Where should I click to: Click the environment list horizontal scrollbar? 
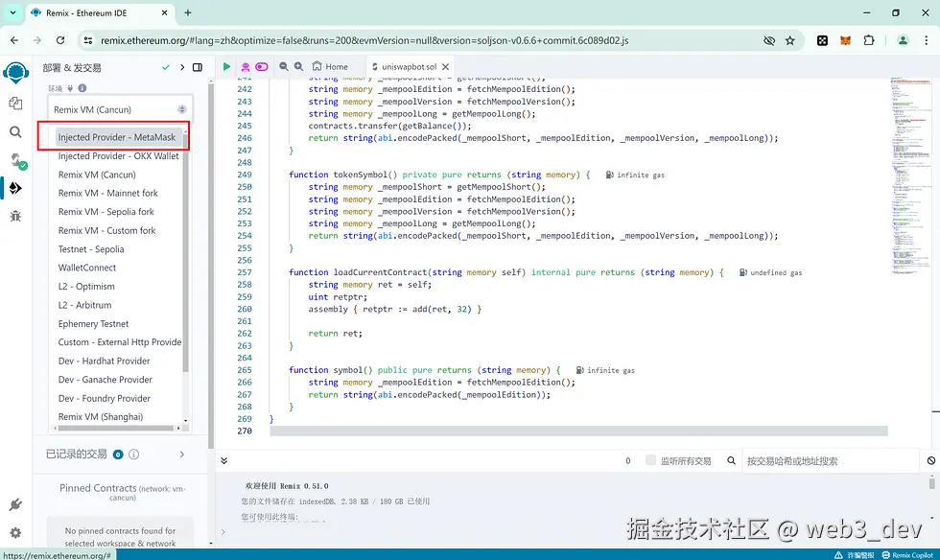click(117, 428)
